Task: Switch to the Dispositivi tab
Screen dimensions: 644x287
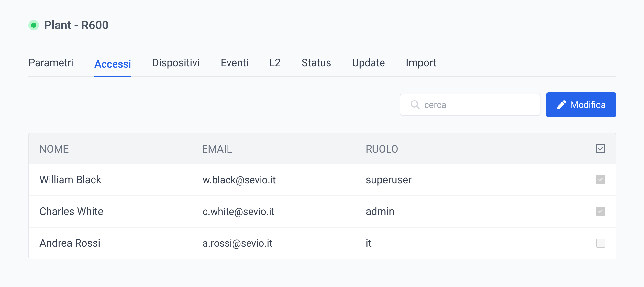Action: click(176, 63)
